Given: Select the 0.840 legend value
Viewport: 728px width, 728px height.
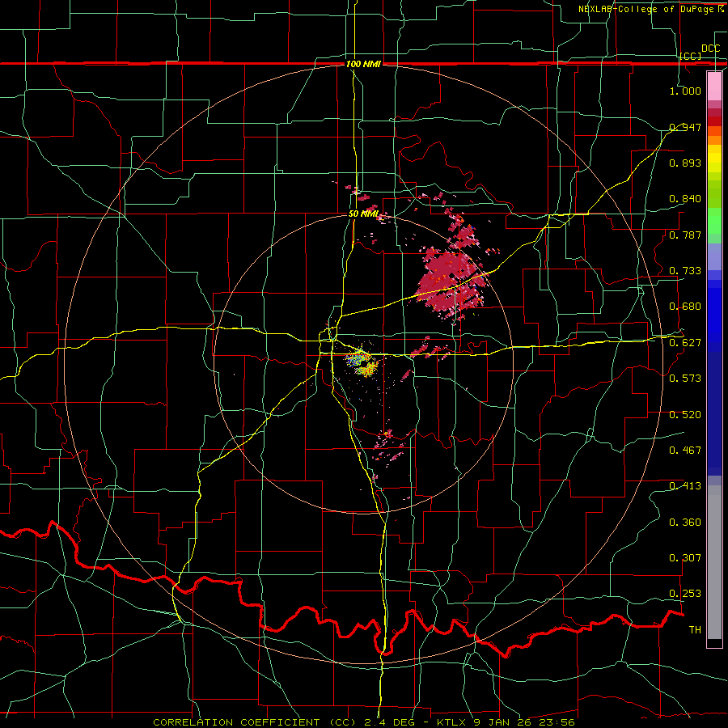Looking at the screenshot, I should (x=685, y=199).
